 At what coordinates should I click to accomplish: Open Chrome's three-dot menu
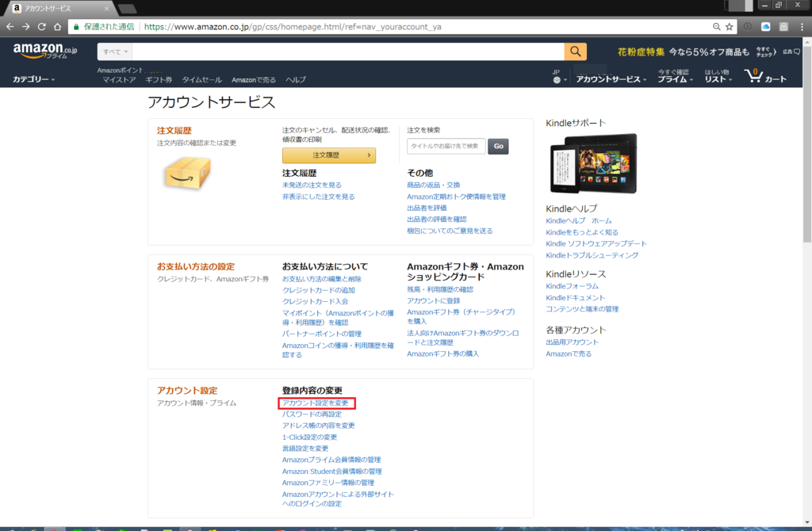point(802,26)
